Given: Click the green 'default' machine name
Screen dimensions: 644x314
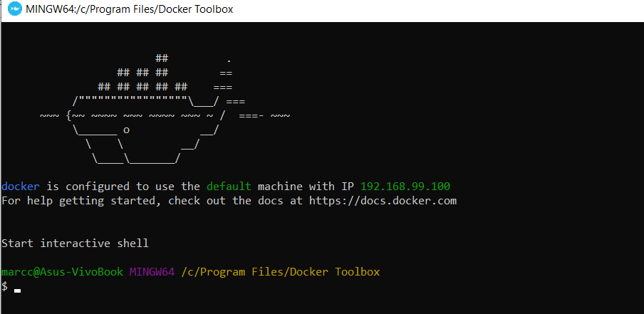Looking at the screenshot, I should pos(229,187).
